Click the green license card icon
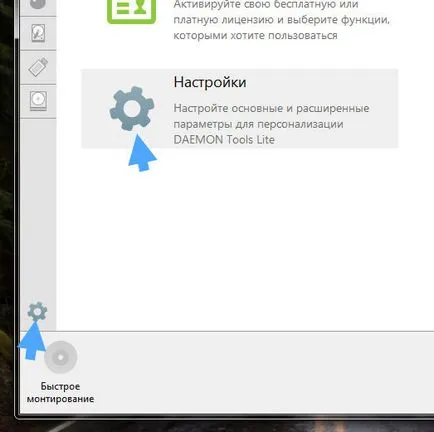 coord(132,12)
